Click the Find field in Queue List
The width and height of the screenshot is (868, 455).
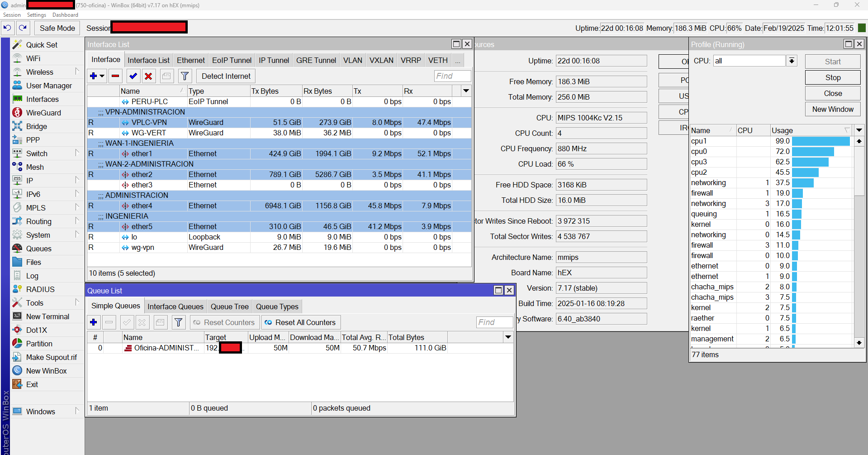pyautogui.click(x=494, y=322)
